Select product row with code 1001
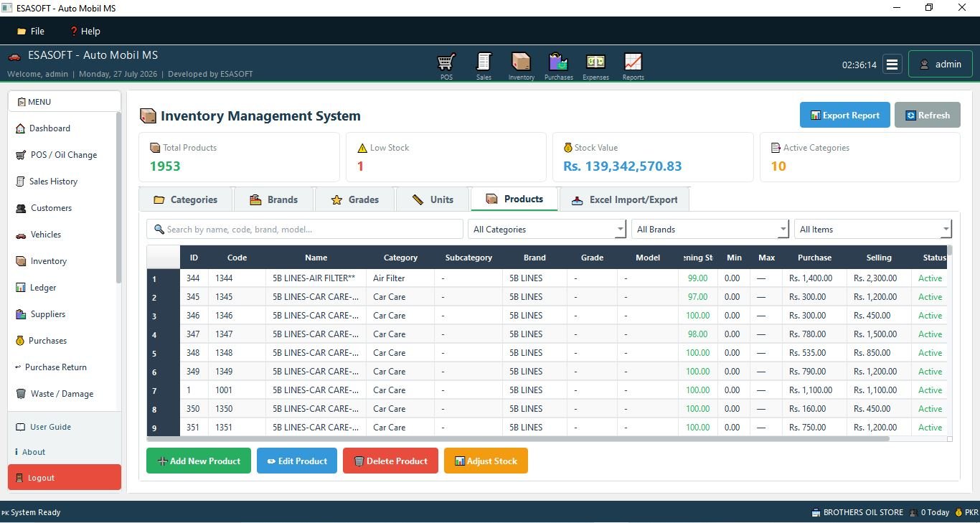 (547, 390)
